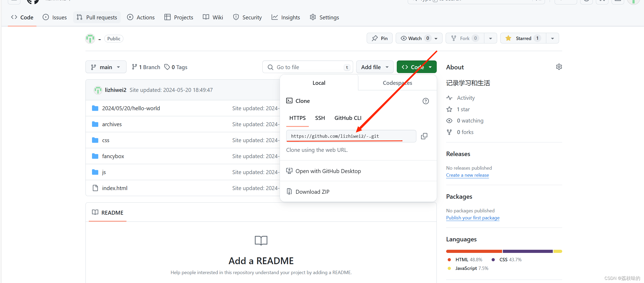
Task: Pin this repository
Action: click(x=379, y=38)
